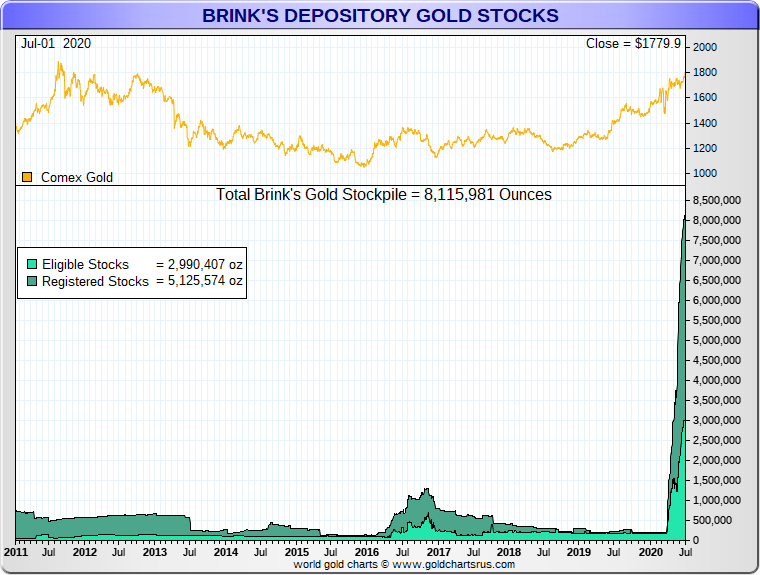Image resolution: width=760 pixels, height=575 pixels.
Task: Select the Total Brink's Gold Stockpile heading
Action: (x=383, y=194)
